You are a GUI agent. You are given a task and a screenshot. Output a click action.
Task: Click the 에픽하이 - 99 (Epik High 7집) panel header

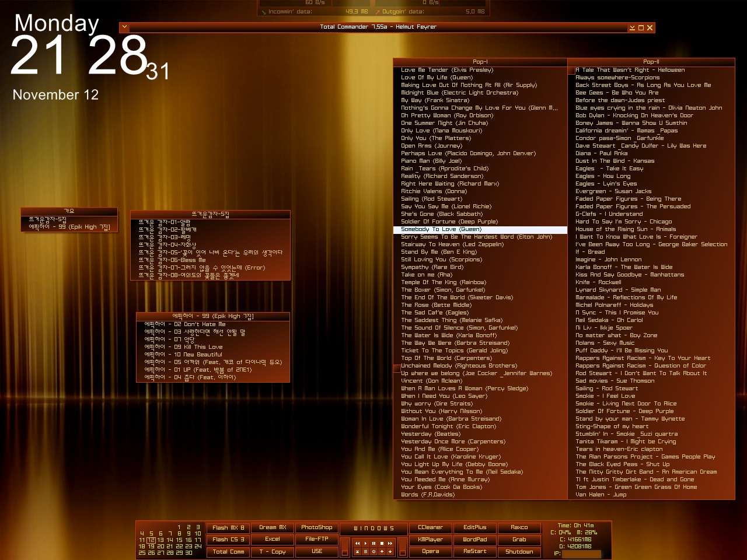[213, 316]
